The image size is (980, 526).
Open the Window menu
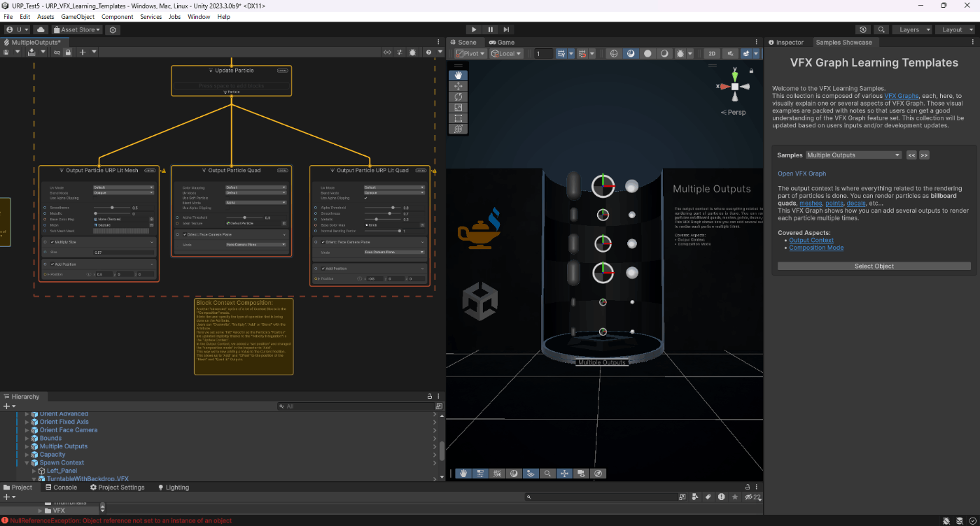[199, 16]
